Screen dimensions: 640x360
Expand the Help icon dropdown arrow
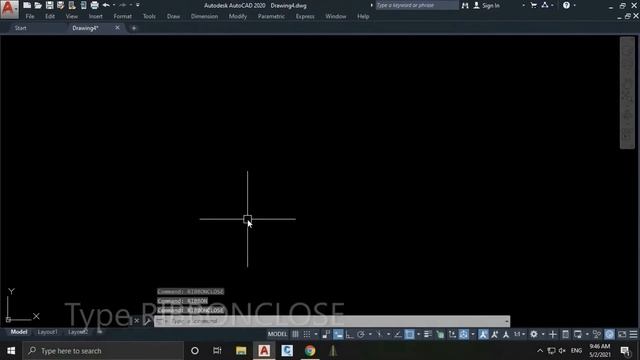coord(575,5)
